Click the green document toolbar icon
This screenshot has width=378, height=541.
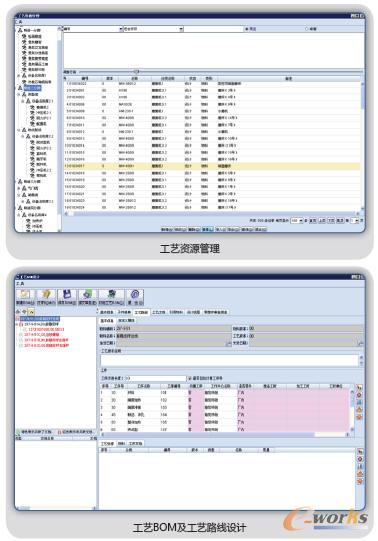pyautogui.click(x=87, y=294)
